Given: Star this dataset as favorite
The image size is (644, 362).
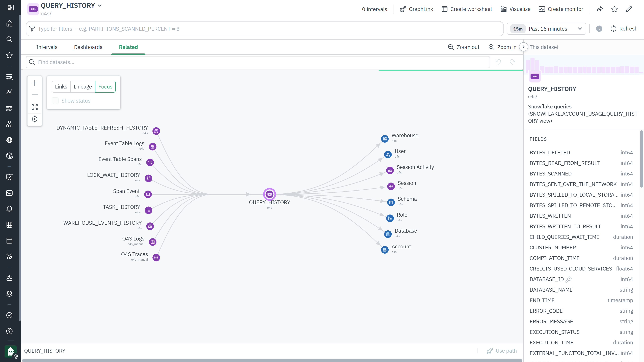Looking at the screenshot, I should pyautogui.click(x=614, y=9).
